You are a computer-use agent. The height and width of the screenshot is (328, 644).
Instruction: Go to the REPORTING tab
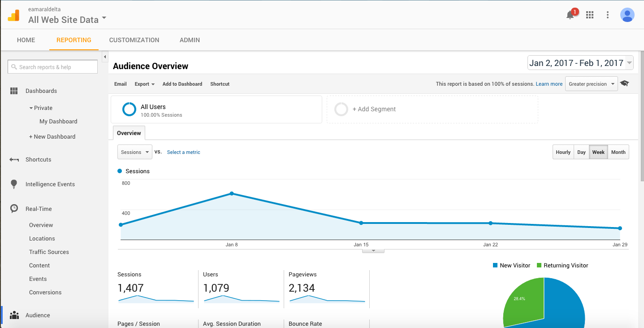(x=74, y=40)
